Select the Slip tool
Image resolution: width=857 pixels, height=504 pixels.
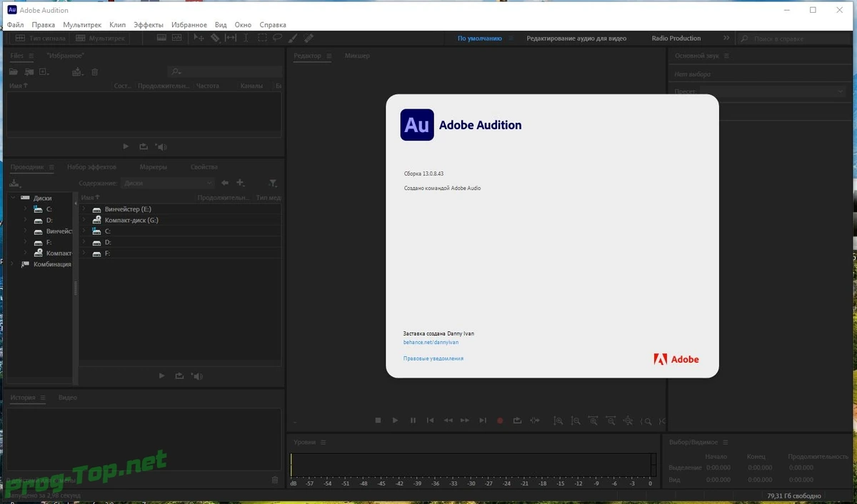coord(231,38)
